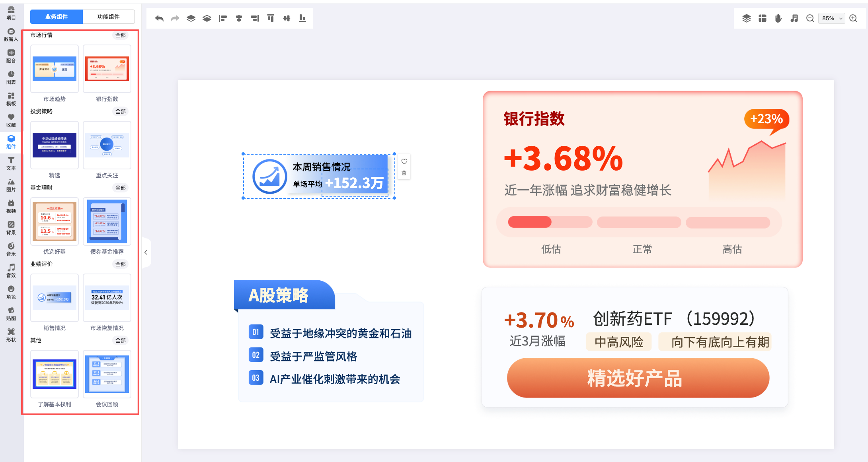Open the 85% zoom level dropdown
Viewport: 868px width, 462px height.
coord(832,18)
